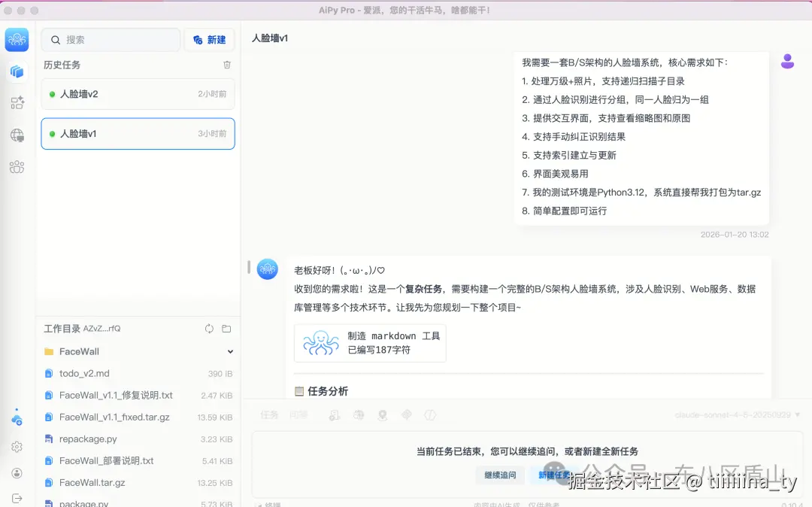This screenshot has height=507, width=812.
Task: Clear 历史任务 using the trash icon
Action: [227, 65]
